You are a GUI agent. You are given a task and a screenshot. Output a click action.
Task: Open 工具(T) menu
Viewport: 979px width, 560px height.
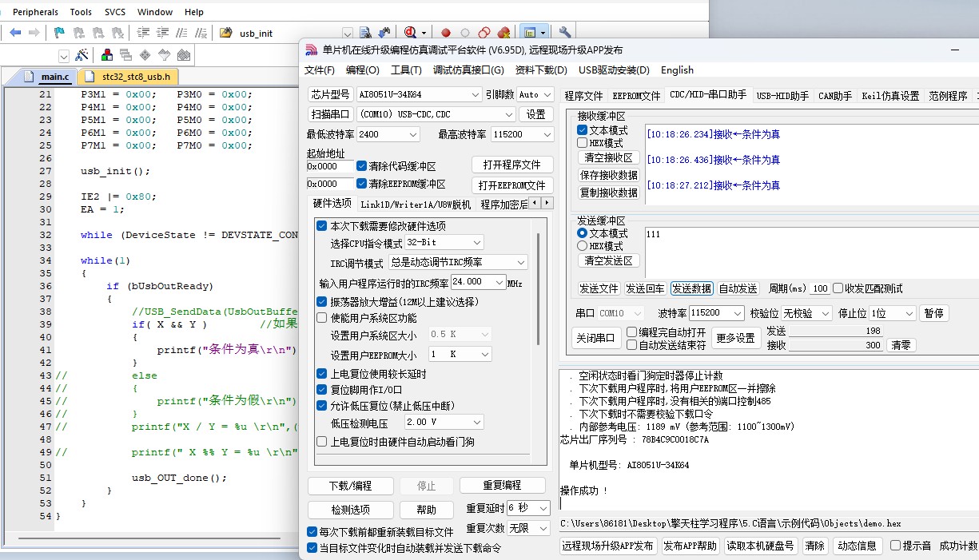tap(406, 70)
